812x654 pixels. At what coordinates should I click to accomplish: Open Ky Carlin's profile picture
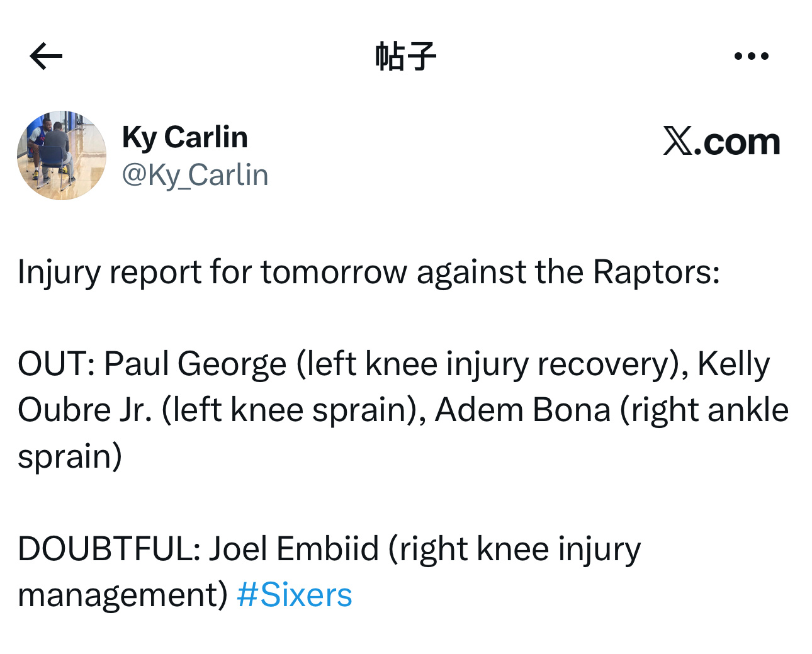click(62, 155)
